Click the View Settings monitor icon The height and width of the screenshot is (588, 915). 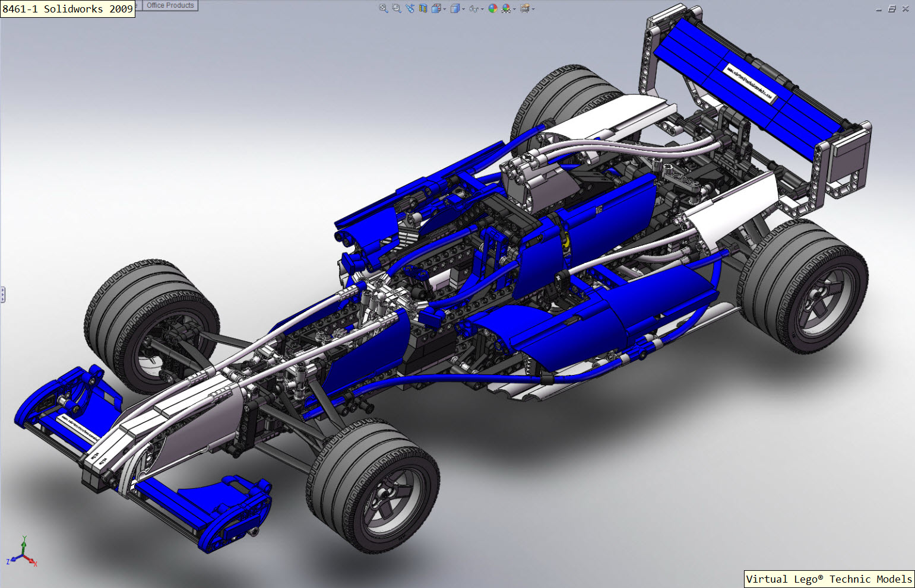pyautogui.click(x=525, y=8)
